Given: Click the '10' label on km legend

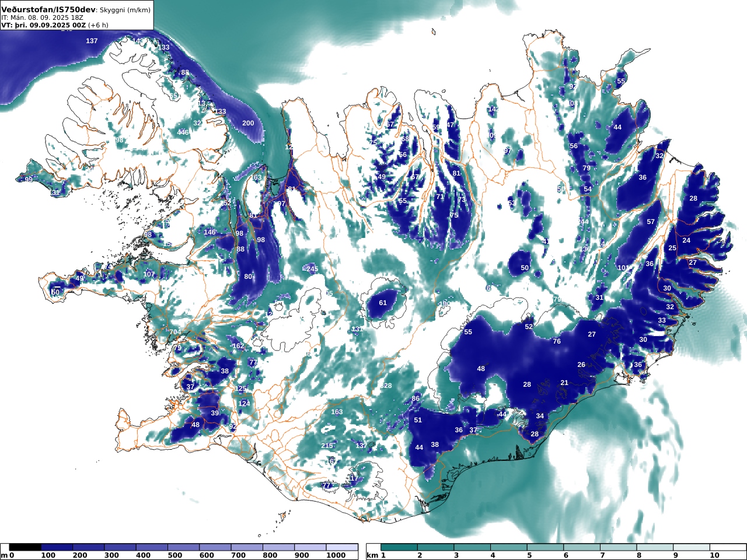Looking at the screenshot, I should point(715,555).
